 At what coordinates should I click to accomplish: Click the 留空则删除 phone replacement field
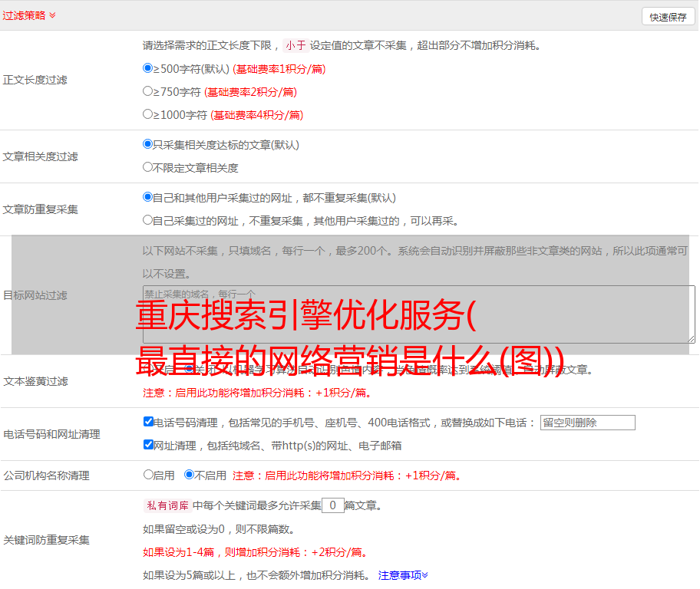(587, 423)
